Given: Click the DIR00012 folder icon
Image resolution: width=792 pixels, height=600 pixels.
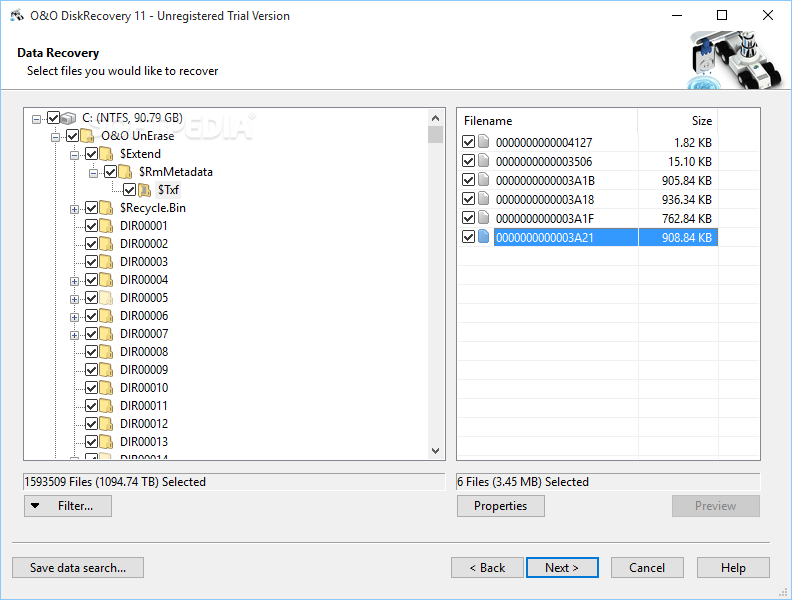Looking at the screenshot, I should tap(107, 424).
